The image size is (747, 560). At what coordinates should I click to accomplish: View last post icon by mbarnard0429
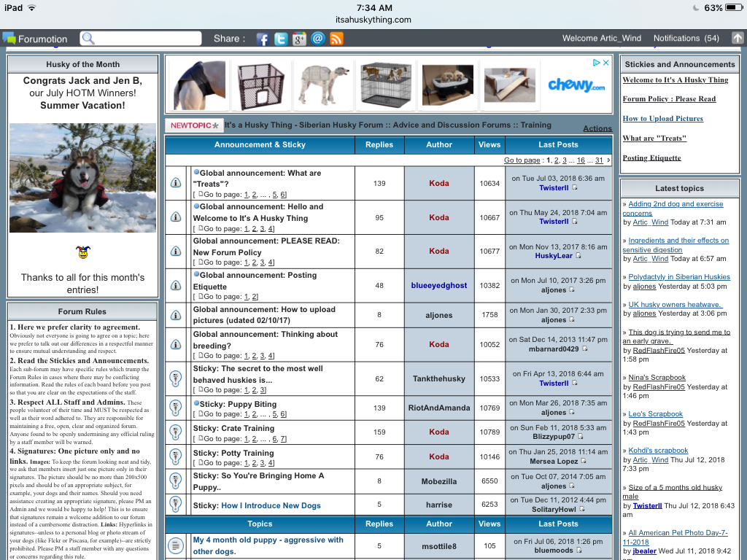click(x=584, y=349)
